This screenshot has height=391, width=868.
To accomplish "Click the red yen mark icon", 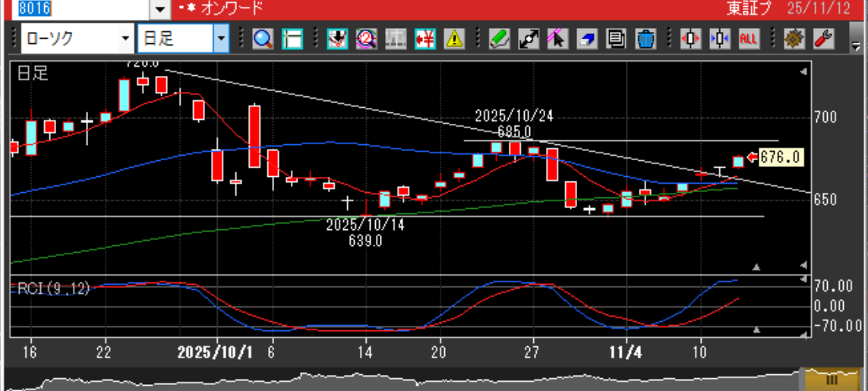I will 425,38.
